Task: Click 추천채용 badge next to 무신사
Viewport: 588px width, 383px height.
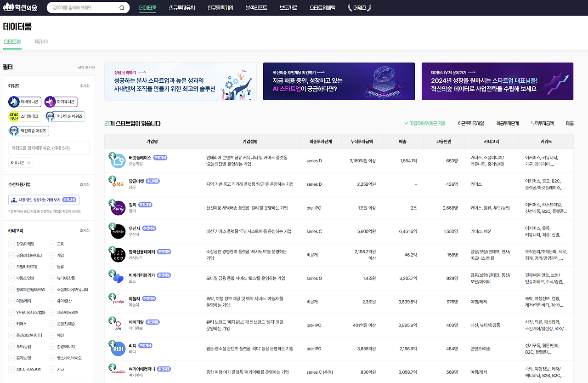Action: [149, 228]
